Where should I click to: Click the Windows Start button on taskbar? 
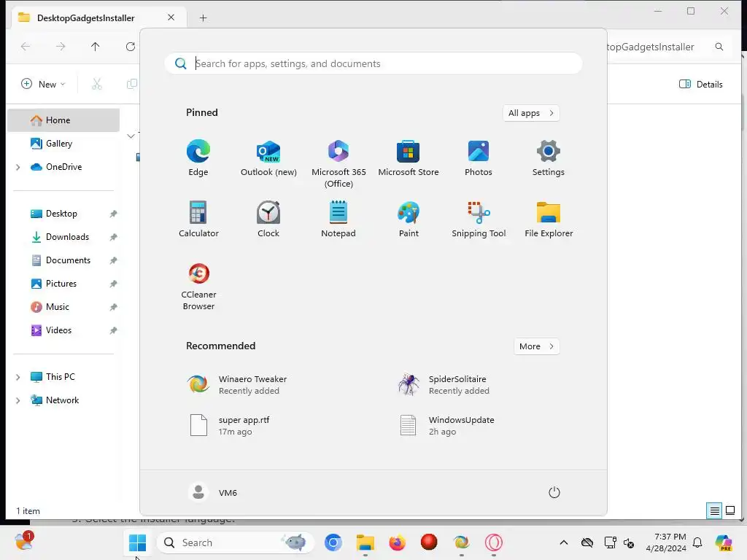click(137, 542)
